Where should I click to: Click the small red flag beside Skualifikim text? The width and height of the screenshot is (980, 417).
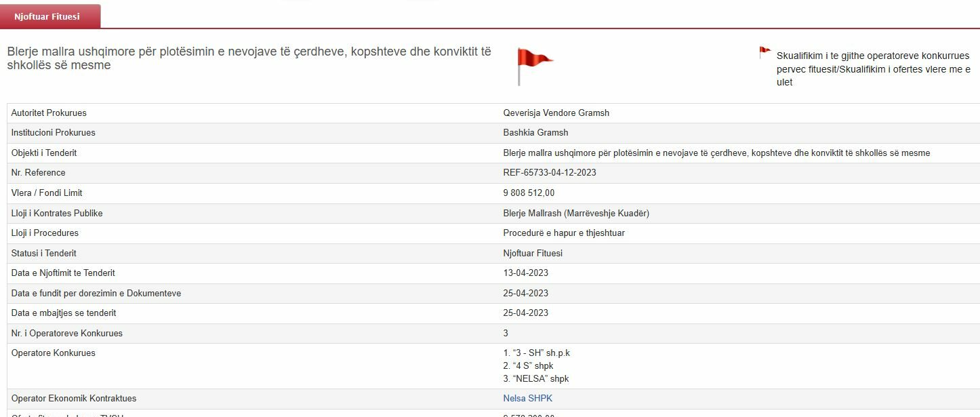point(764,52)
